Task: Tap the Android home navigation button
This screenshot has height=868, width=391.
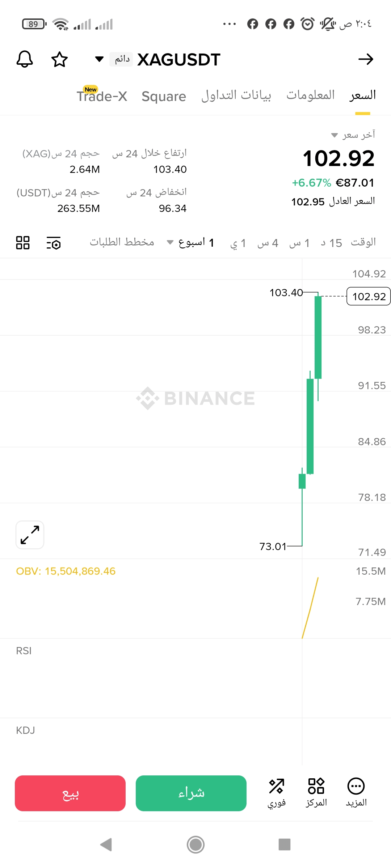Action: pos(195,844)
